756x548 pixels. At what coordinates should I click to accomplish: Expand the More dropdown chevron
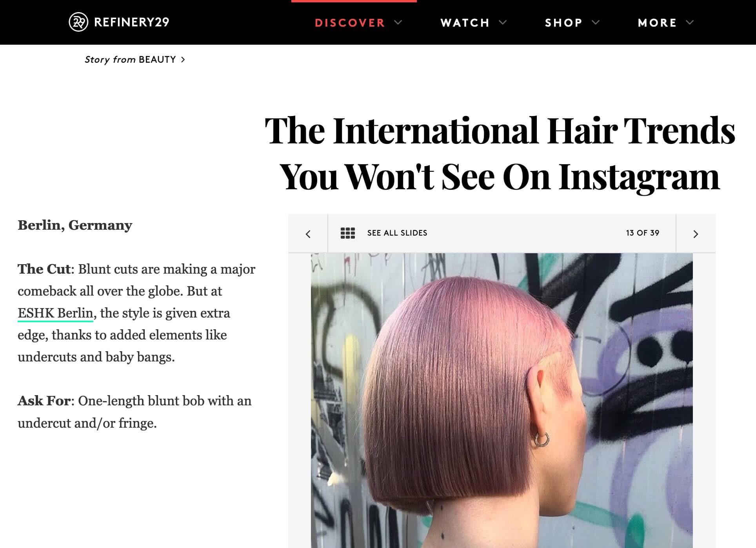(690, 22)
